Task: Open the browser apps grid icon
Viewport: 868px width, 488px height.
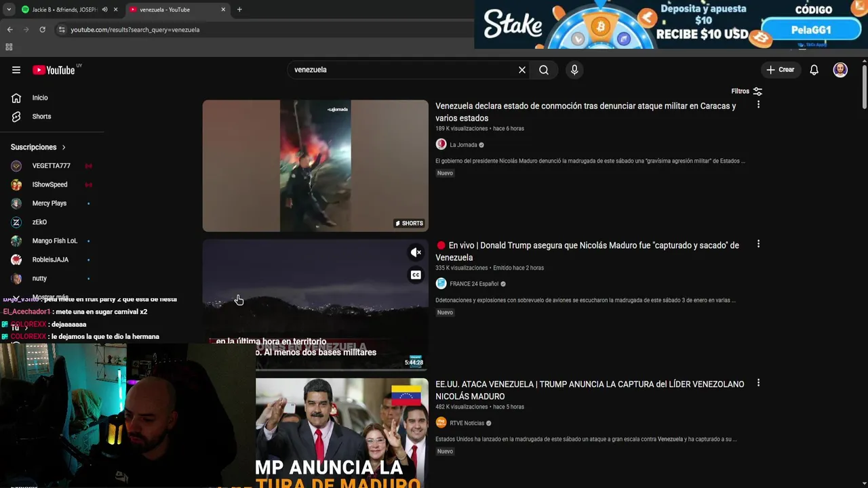Action: 9,47
